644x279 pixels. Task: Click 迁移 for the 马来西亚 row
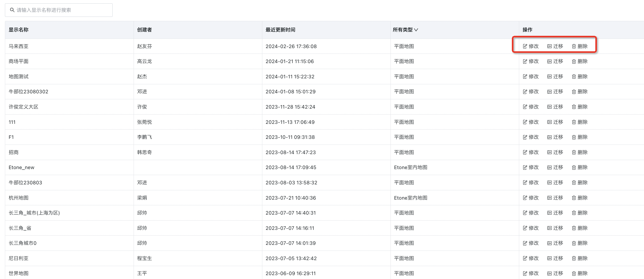tap(555, 46)
